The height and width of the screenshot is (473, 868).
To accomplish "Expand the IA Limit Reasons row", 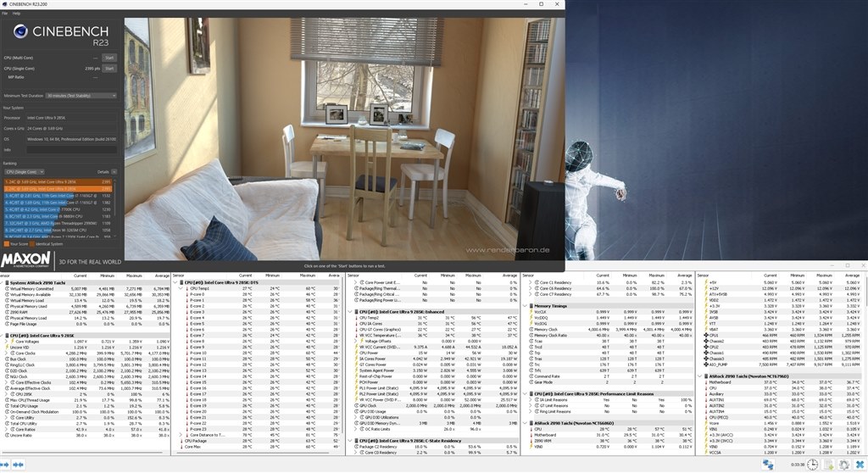I will 531,400.
